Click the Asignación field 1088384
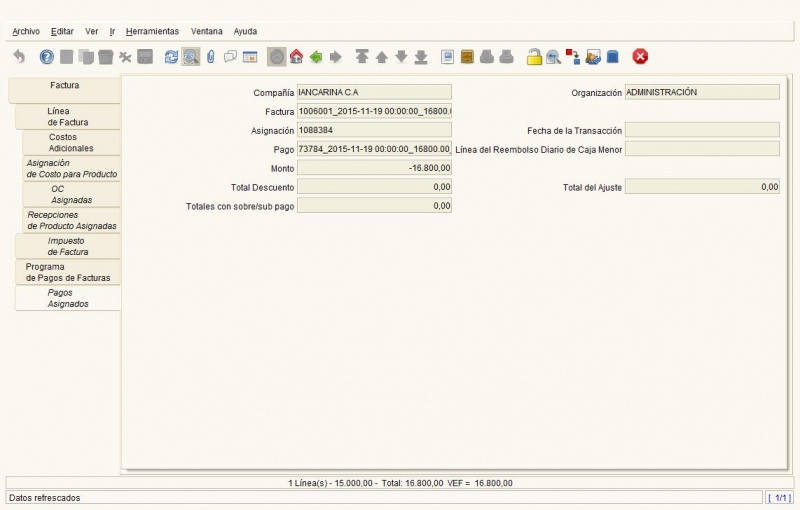 coord(374,130)
